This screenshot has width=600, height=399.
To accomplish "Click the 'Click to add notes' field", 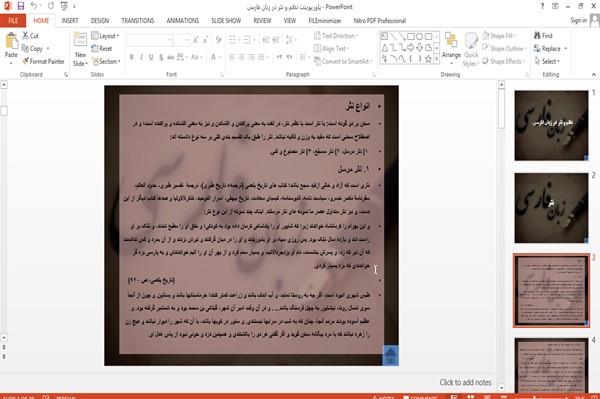I will (465, 382).
